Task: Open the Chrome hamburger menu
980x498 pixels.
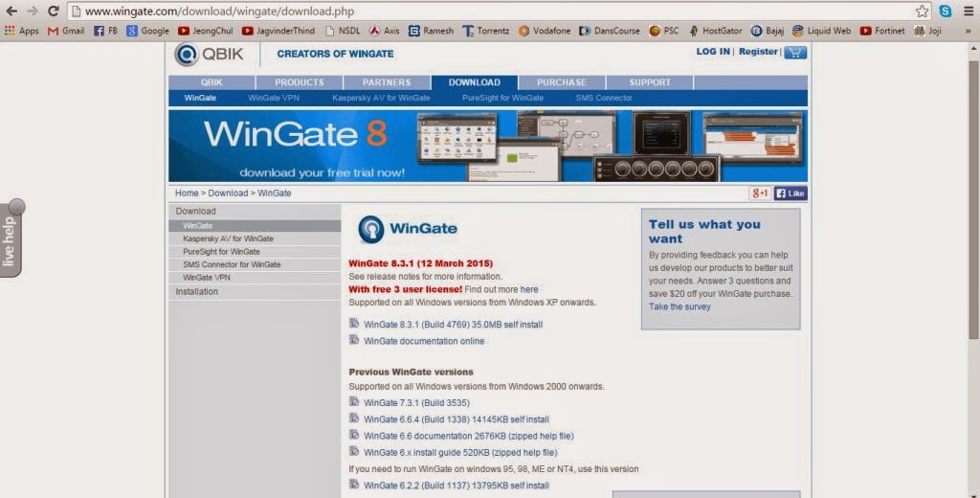Action: point(968,11)
